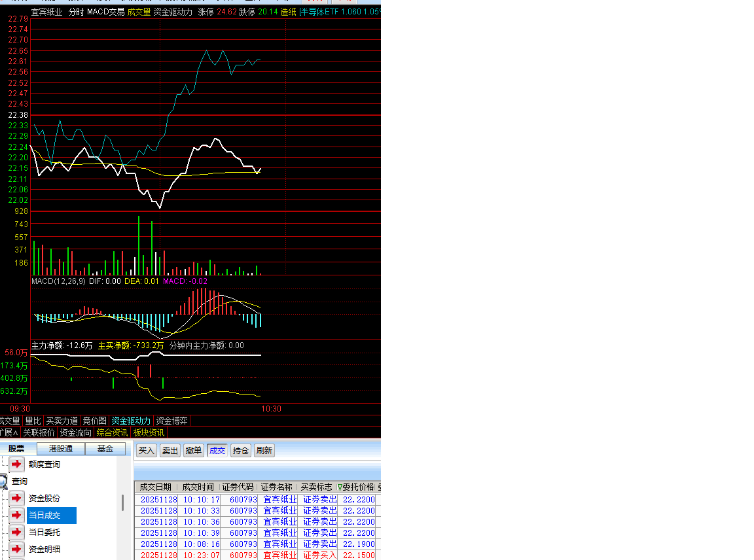
Task: Click the 分时 label in chart header
Action: click(76, 12)
